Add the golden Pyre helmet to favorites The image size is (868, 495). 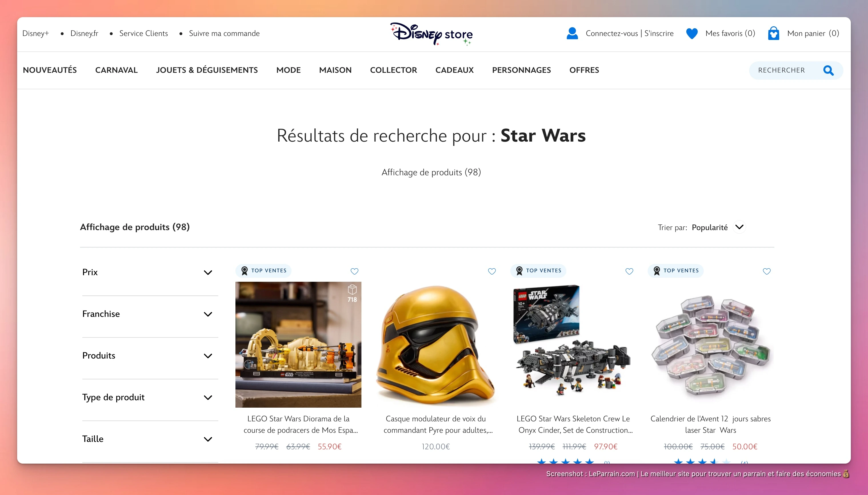point(491,271)
